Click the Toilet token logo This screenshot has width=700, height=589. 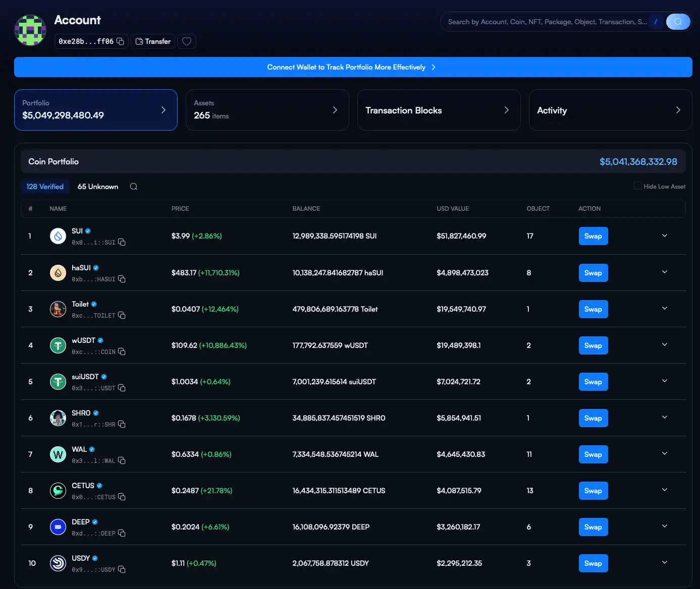pyautogui.click(x=58, y=309)
